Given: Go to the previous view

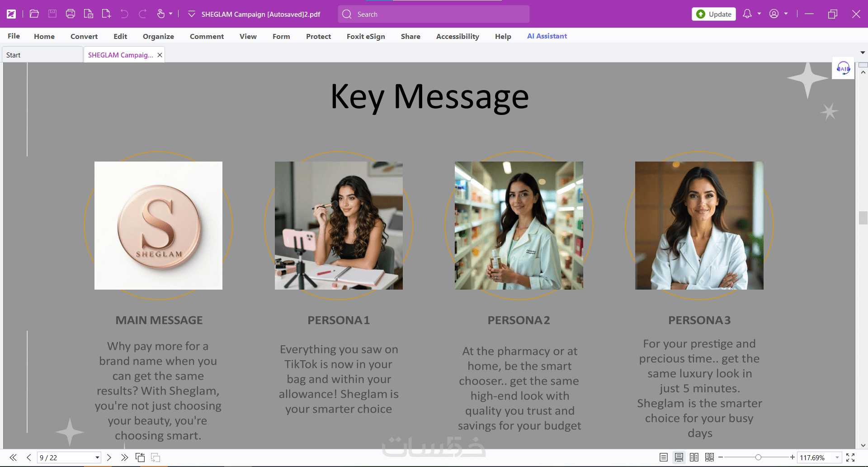Looking at the screenshot, I should (140, 457).
